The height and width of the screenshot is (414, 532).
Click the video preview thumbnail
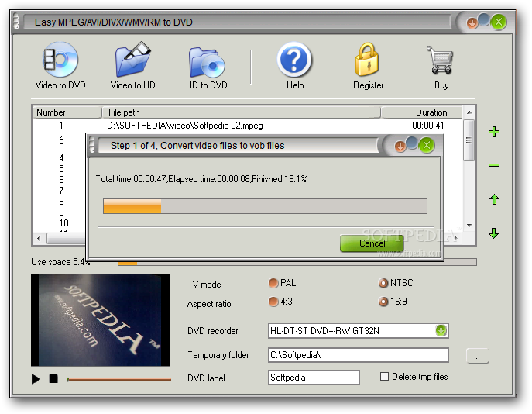coord(101,320)
